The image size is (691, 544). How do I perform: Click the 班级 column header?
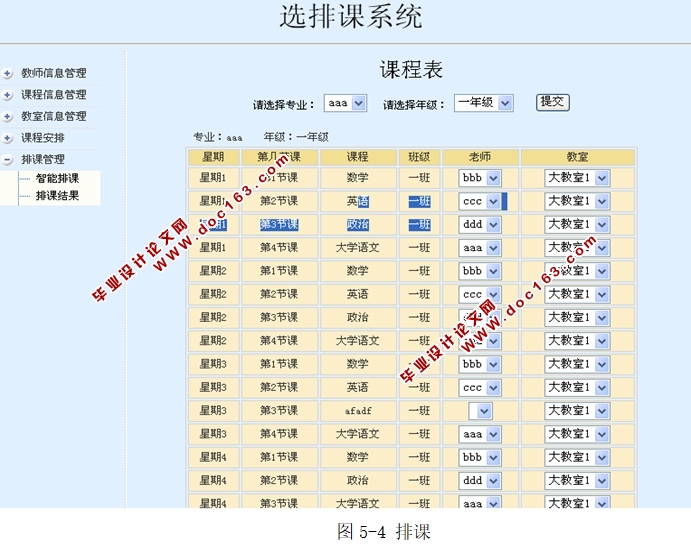[x=419, y=157]
